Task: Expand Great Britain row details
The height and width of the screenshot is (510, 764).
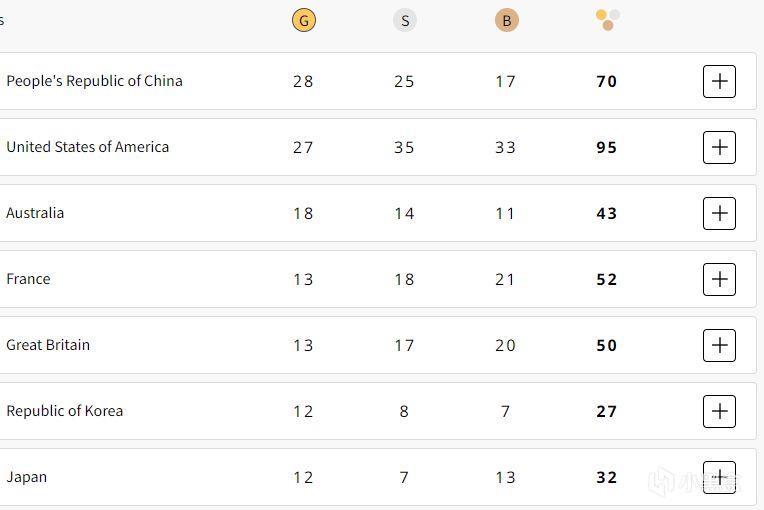Action: [x=719, y=346]
